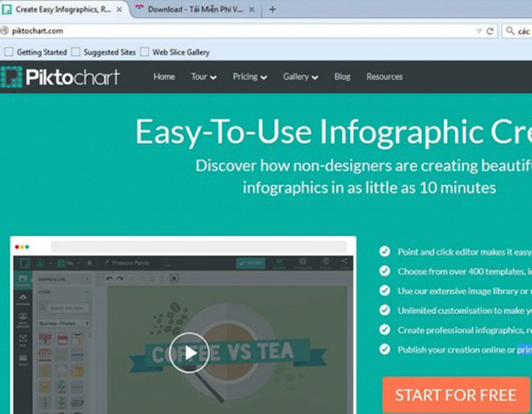The image size is (532, 414).
Task: Close the Download - Tải Miễn Phí tab
Action: [x=251, y=9]
